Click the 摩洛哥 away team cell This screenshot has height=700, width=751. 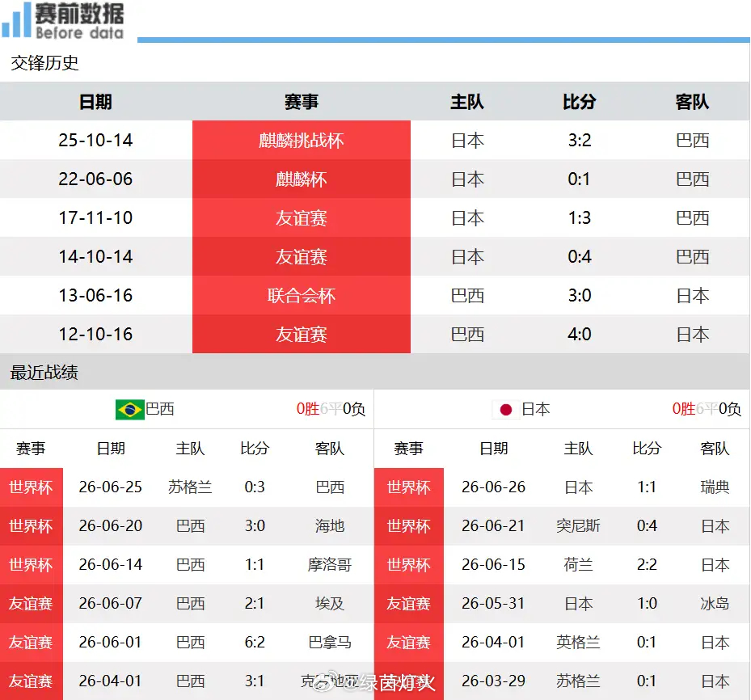330,564
